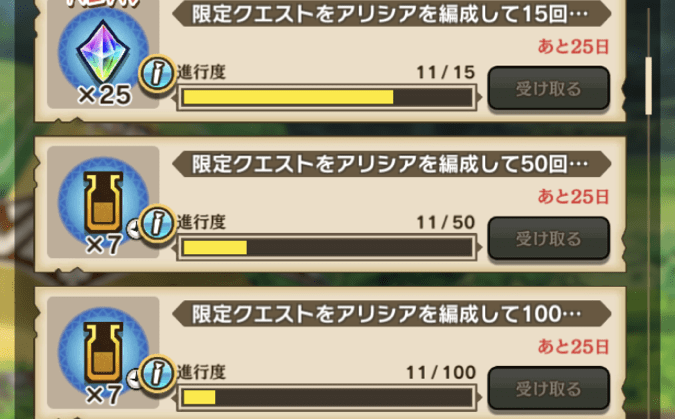The height and width of the screenshot is (419, 675).
Task: Click the 11/50 progress bar
Action: pyautogui.click(x=327, y=248)
